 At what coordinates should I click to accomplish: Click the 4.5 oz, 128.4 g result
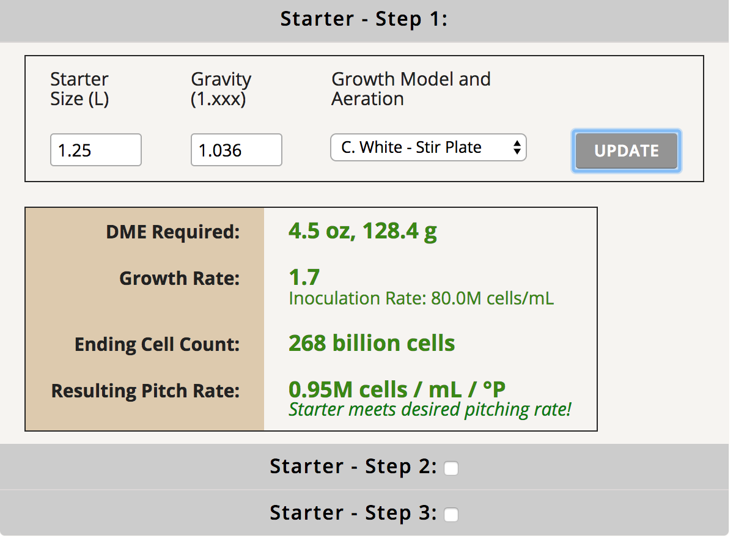click(x=362, y=231)
